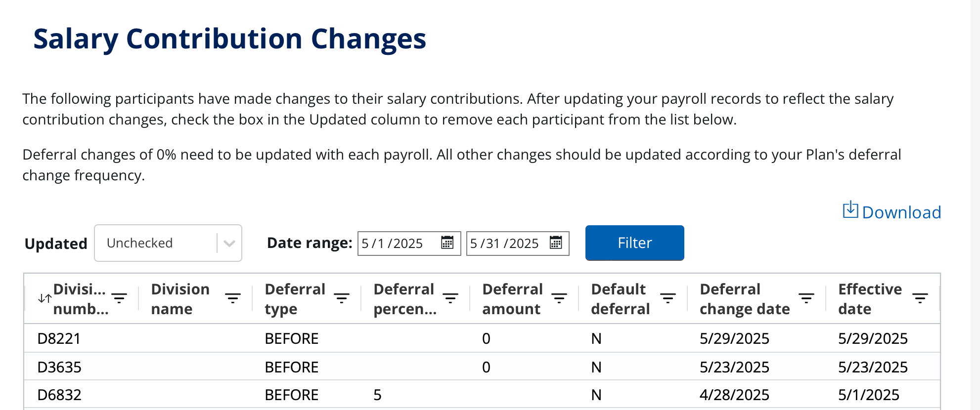Open filter menu for Deferral change date column

click(806, 298)
